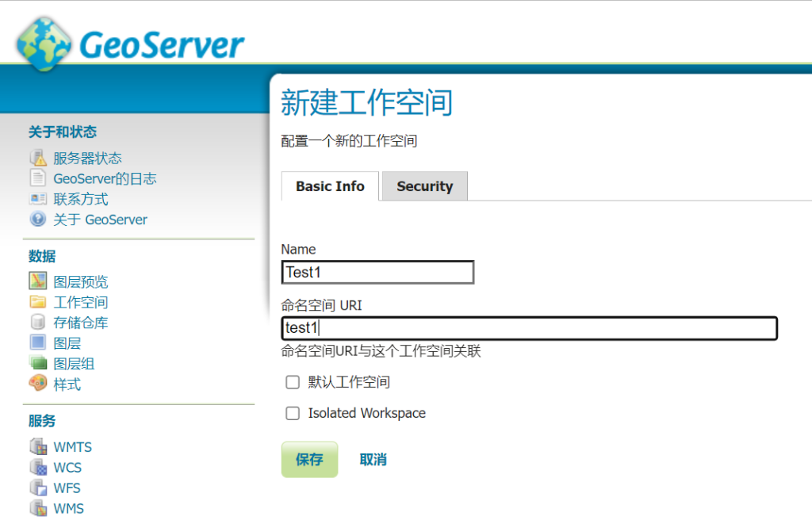Switch to the Security tab
The width and height of the screenshot is (812, 524).
tap(424, 186)
